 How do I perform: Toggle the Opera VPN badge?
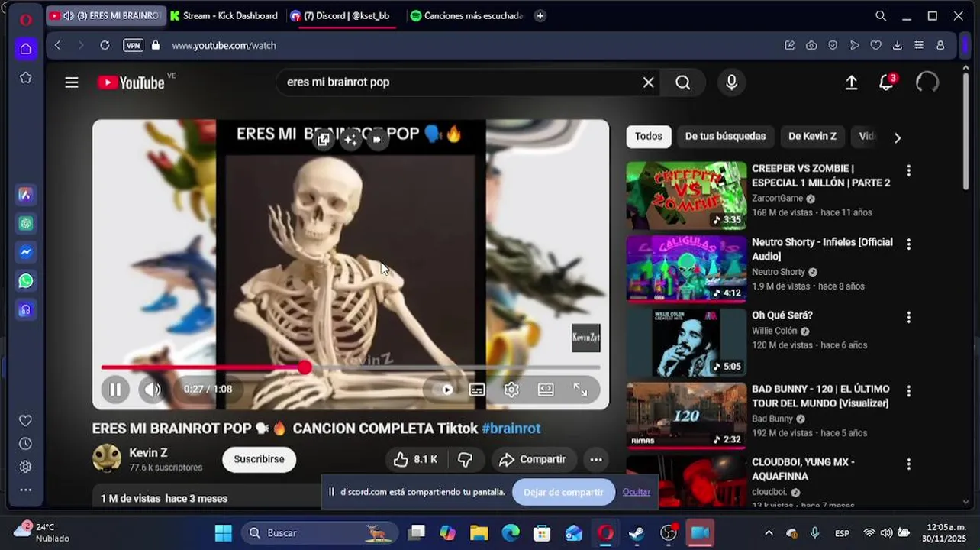tap(133, 45)
